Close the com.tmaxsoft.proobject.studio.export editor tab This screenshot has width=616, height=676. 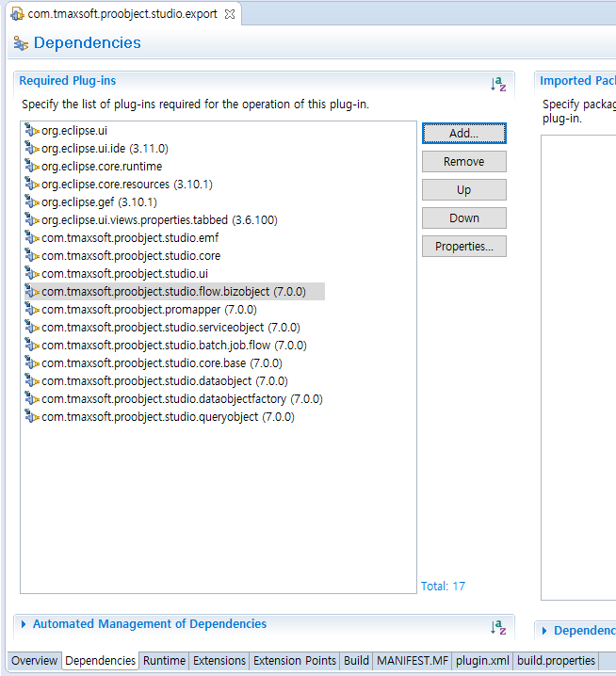[x=230, y=14]
